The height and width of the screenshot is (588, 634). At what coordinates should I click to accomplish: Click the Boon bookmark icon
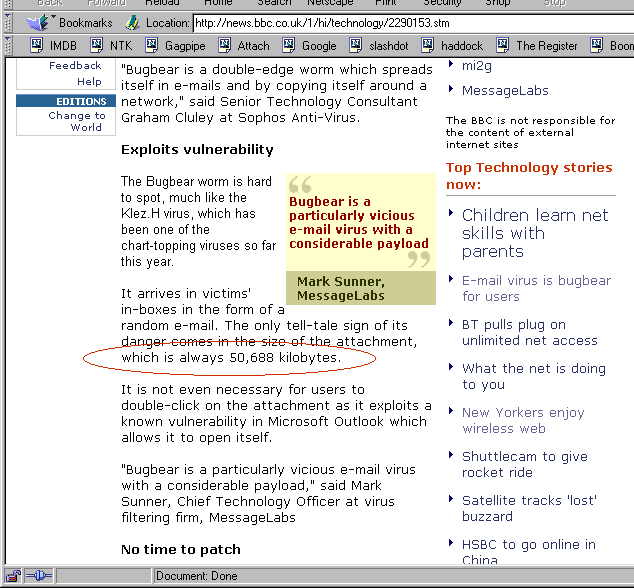(x=596, y=45)
